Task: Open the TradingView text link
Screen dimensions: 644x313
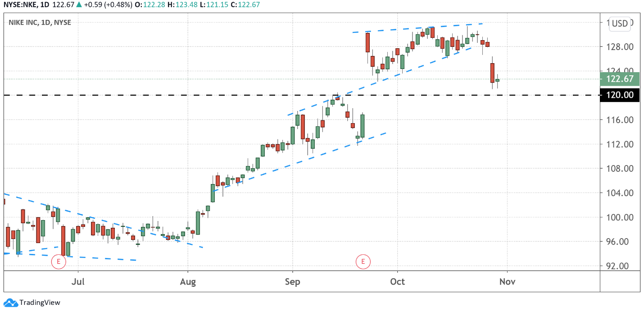Action: pyautogui.click(x=40, y=303)
